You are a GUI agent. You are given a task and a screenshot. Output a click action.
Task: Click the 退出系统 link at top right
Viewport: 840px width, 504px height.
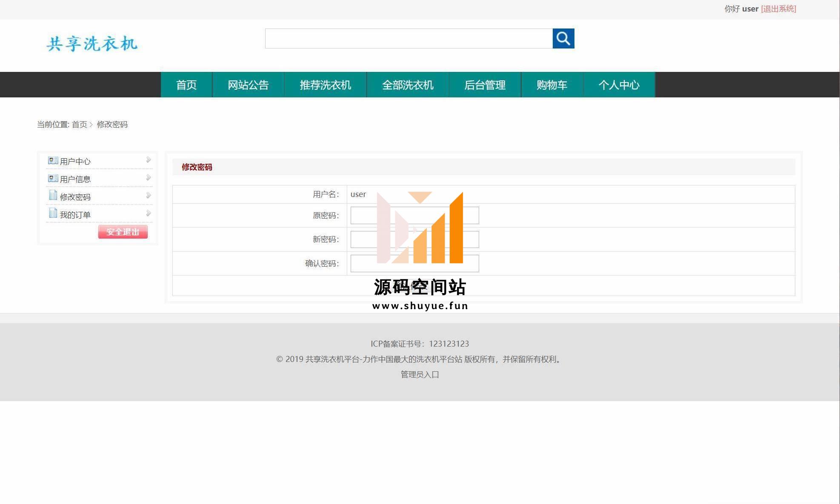pos(778,9)
